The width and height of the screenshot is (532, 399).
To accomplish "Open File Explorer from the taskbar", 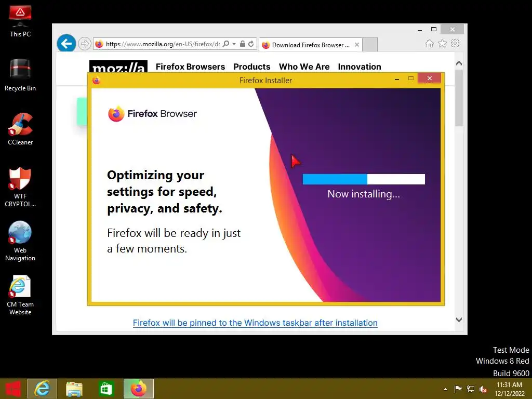I will click(x=74, y=389).
